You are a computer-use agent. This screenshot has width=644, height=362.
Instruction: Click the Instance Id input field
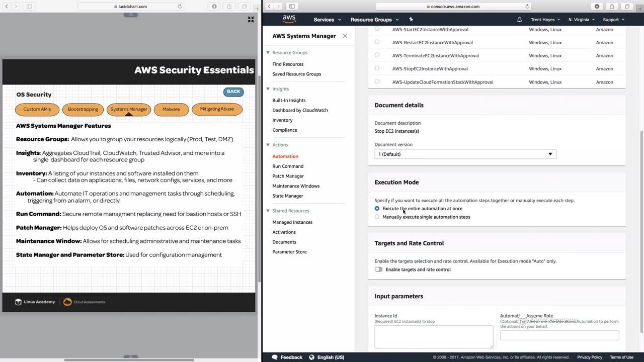point(434,336)
